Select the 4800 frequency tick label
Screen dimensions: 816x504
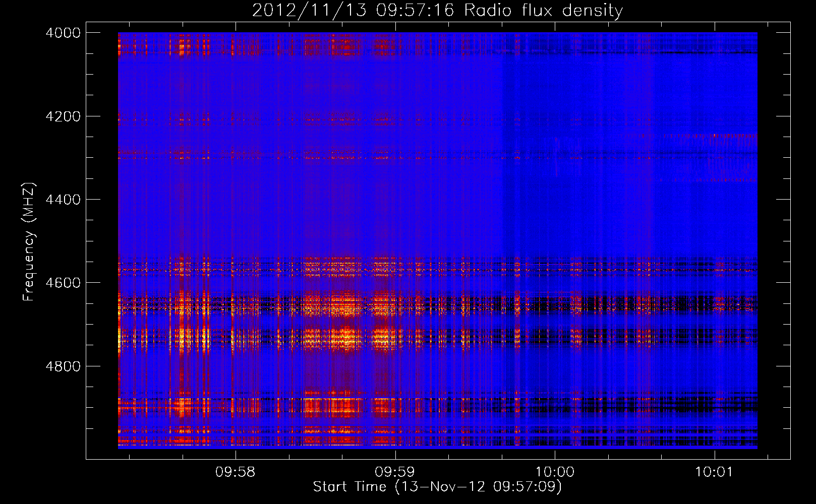click(63, 366)
